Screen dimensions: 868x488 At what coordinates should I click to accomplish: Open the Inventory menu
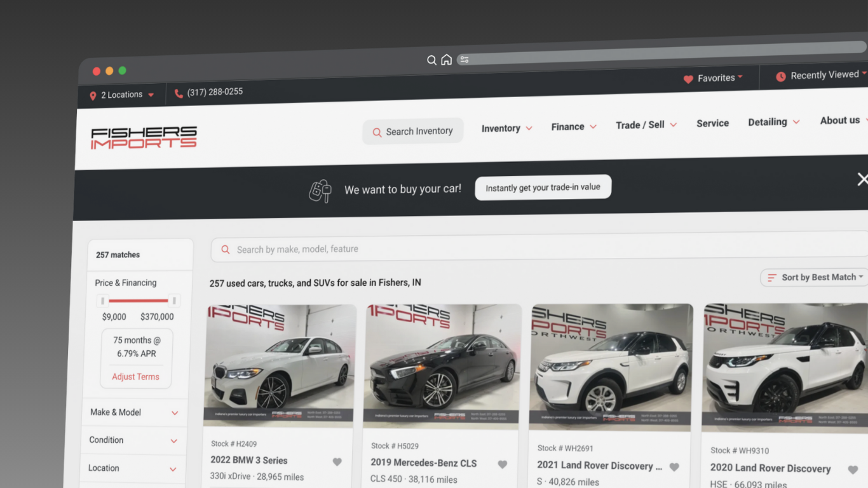(507, 128)
